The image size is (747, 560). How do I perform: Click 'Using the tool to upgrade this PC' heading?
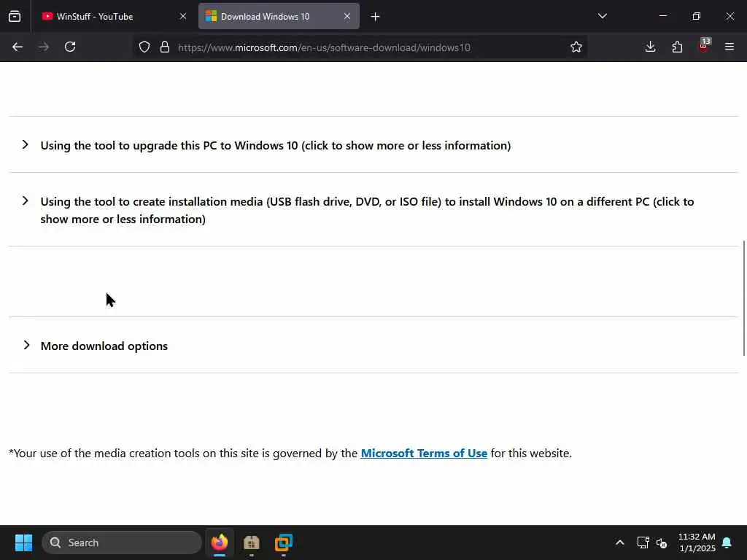coord(275,145)
